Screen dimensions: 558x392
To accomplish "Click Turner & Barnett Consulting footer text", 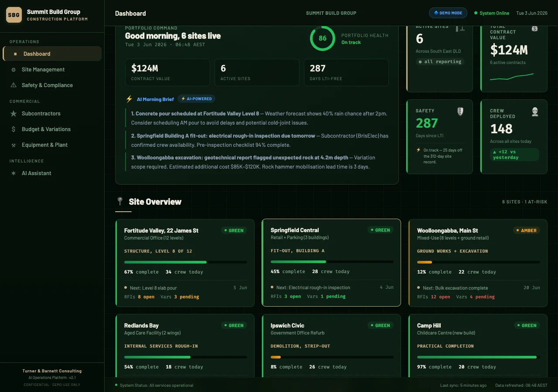I will click(x=52, y=371).
